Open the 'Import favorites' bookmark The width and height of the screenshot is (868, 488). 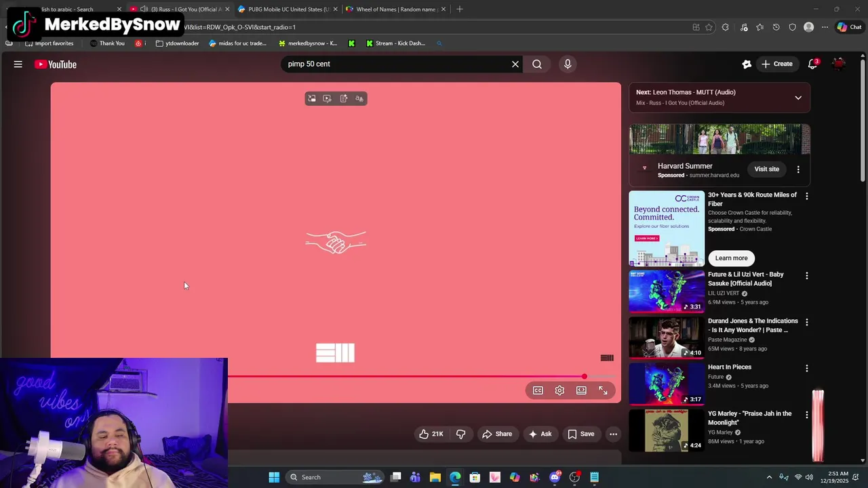pos(49,43)
